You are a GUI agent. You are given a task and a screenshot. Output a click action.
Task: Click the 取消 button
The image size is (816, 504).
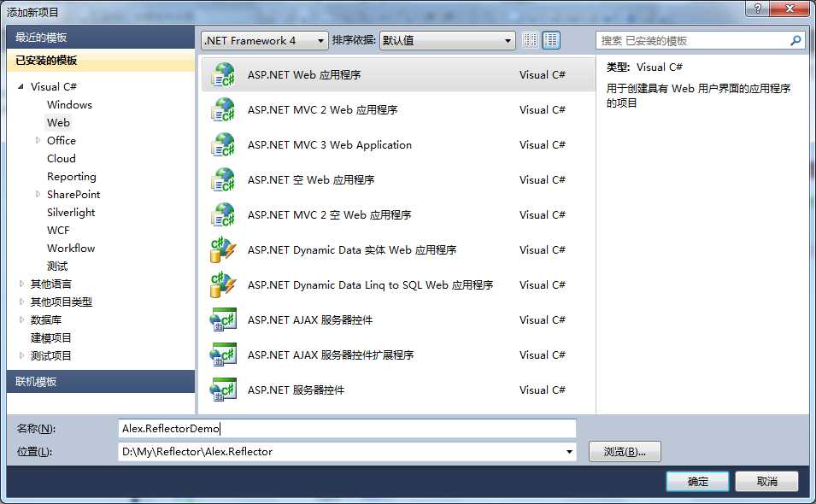766,482
